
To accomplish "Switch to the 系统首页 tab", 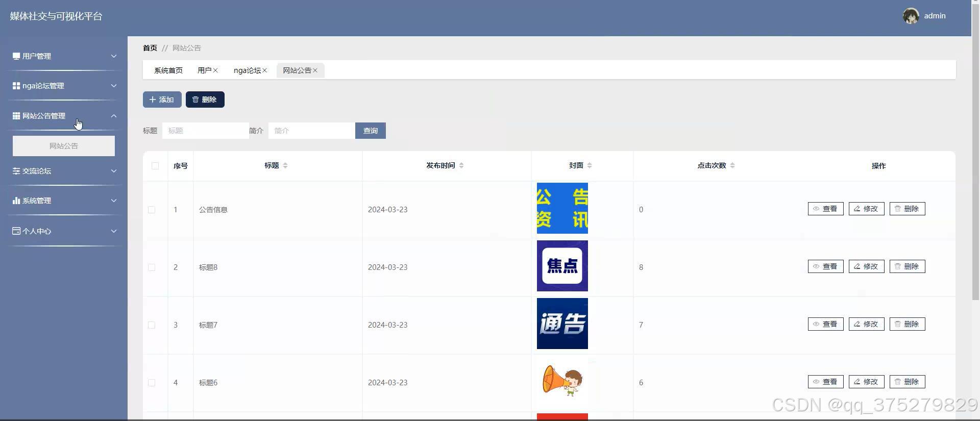I will (168, 70).
